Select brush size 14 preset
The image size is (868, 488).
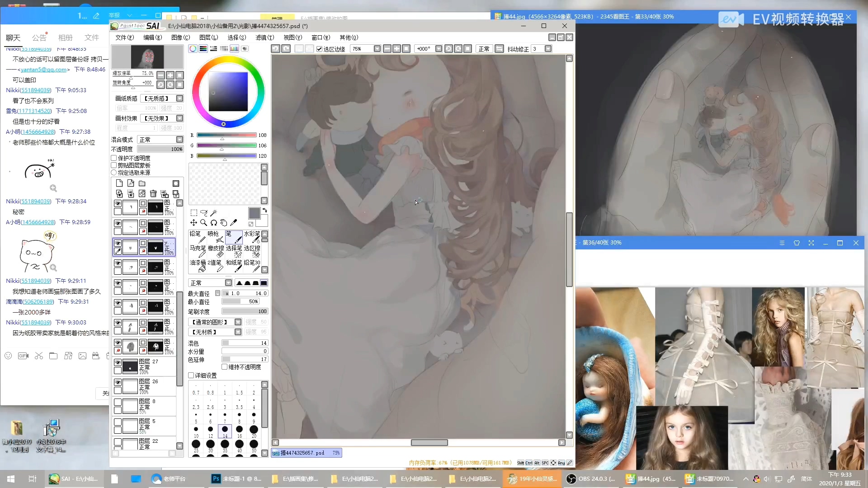pos(225,432)
